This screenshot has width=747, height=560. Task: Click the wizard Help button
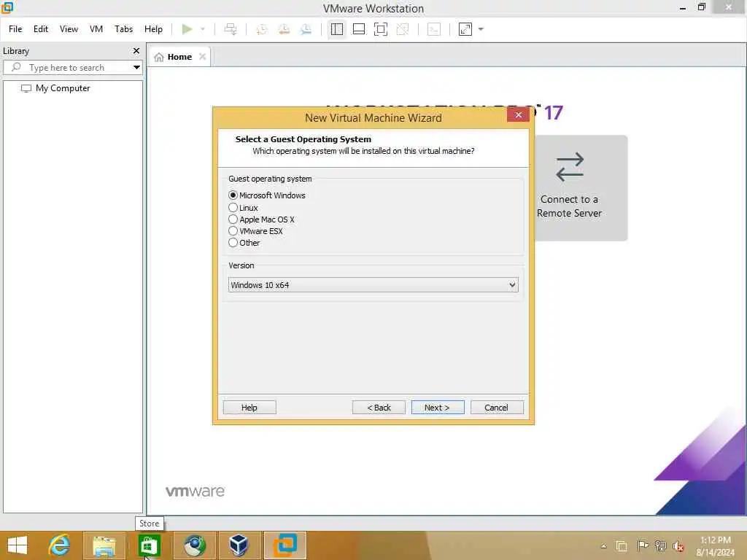point(249,408)
